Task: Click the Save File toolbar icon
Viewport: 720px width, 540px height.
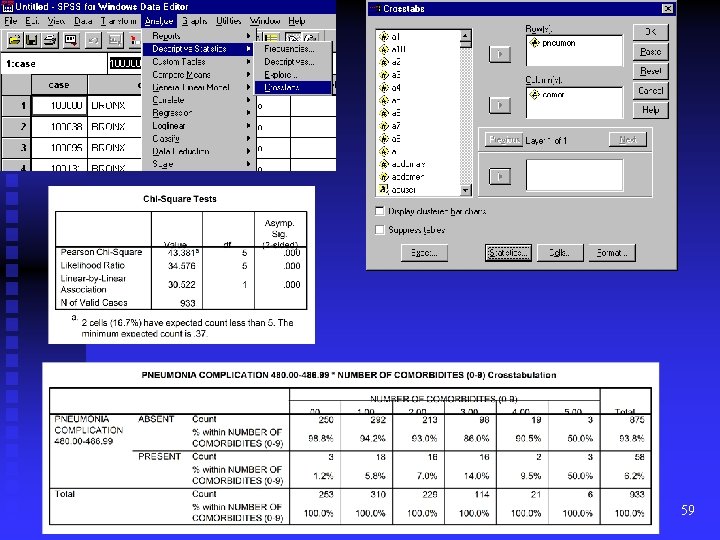Action: pyautogui.click(x=32, y=40)
